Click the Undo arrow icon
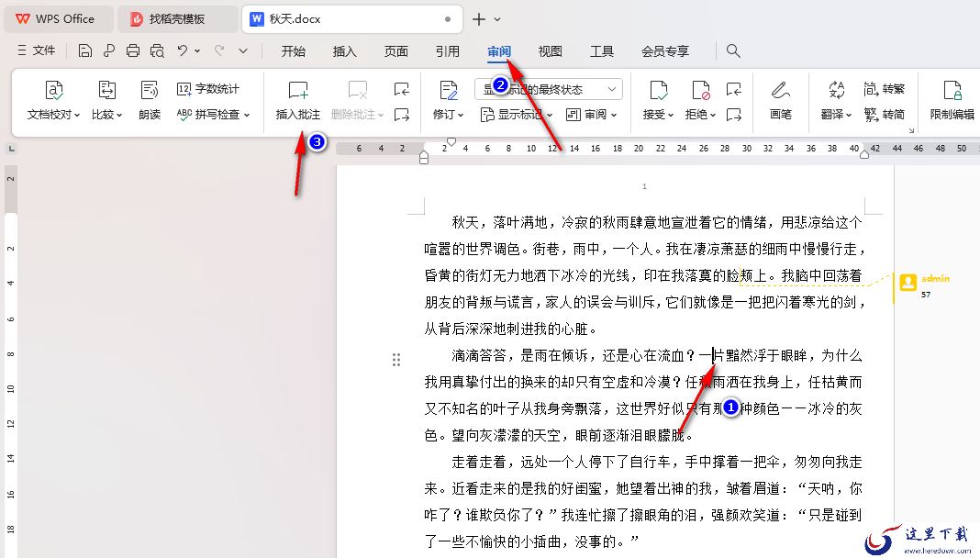The width and height of the screenshot is (980, 558). pos(182,50)
